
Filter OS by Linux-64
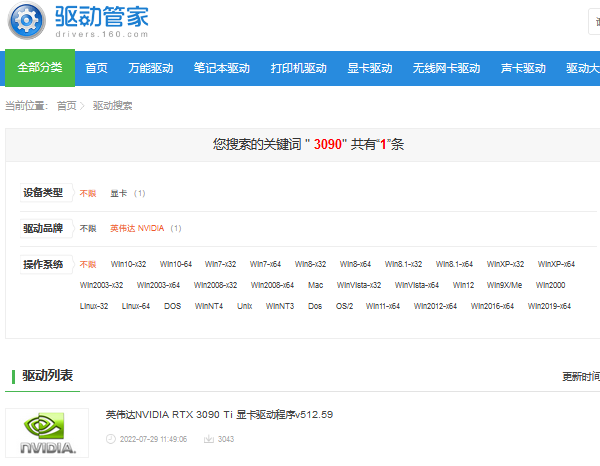[136, 306]
